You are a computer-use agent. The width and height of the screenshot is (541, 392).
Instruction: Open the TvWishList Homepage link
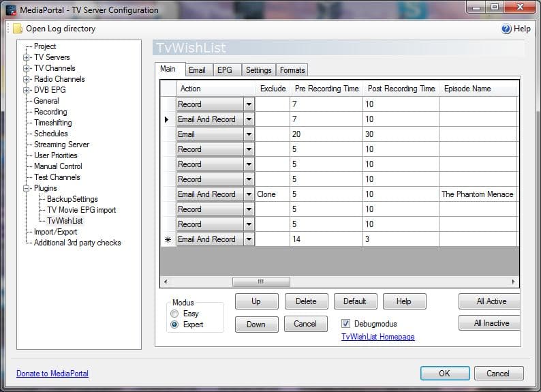point(377,337)
